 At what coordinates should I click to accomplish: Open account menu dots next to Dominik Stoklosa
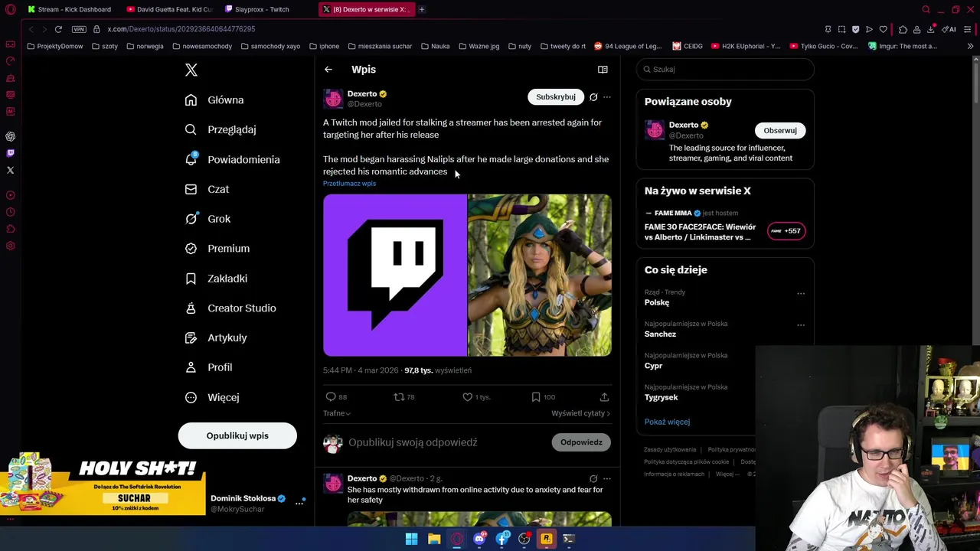coord(299,504)
